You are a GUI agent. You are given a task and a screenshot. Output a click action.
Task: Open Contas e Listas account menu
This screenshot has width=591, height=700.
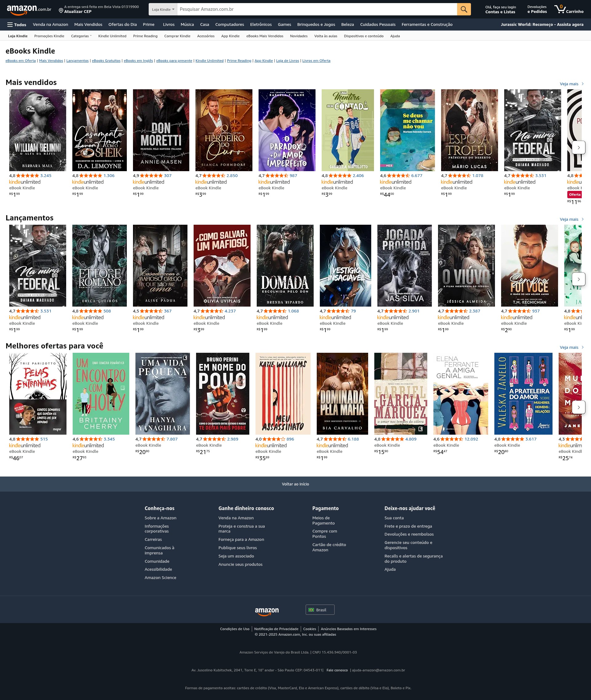501,9
